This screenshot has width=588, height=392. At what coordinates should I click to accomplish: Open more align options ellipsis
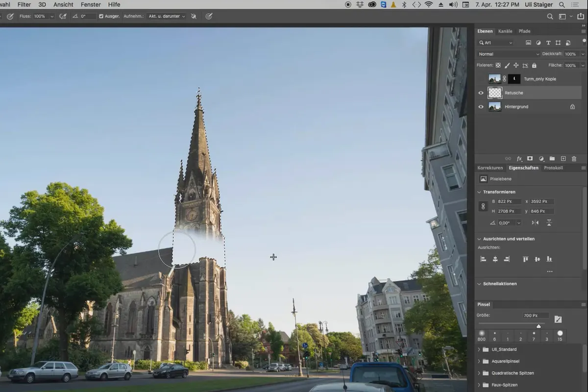pos(550,271)
